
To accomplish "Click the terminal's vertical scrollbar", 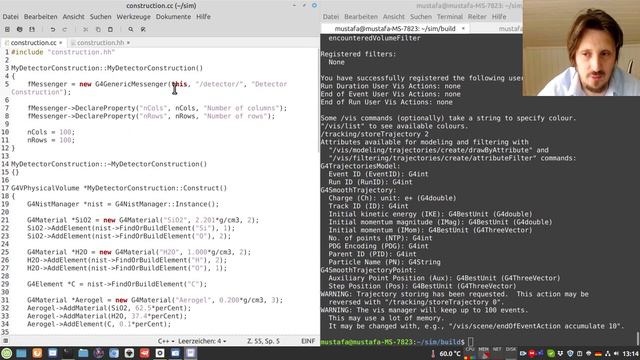I will pyautogui.click(x=638, y=338).
